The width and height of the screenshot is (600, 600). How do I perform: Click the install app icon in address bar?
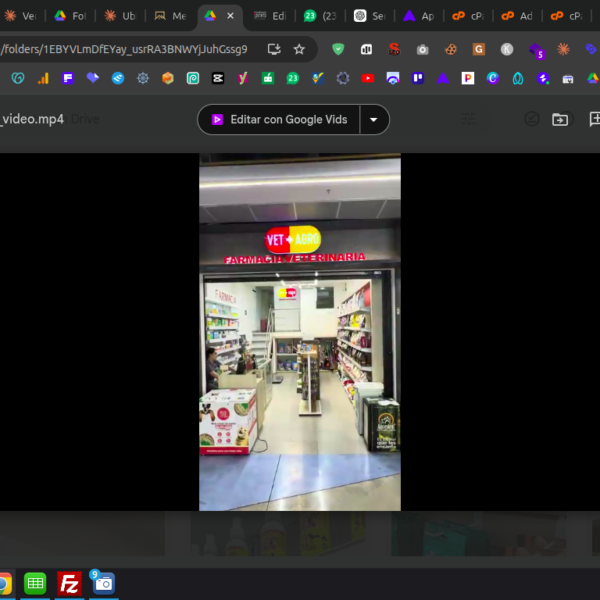(x=274, y=49)
